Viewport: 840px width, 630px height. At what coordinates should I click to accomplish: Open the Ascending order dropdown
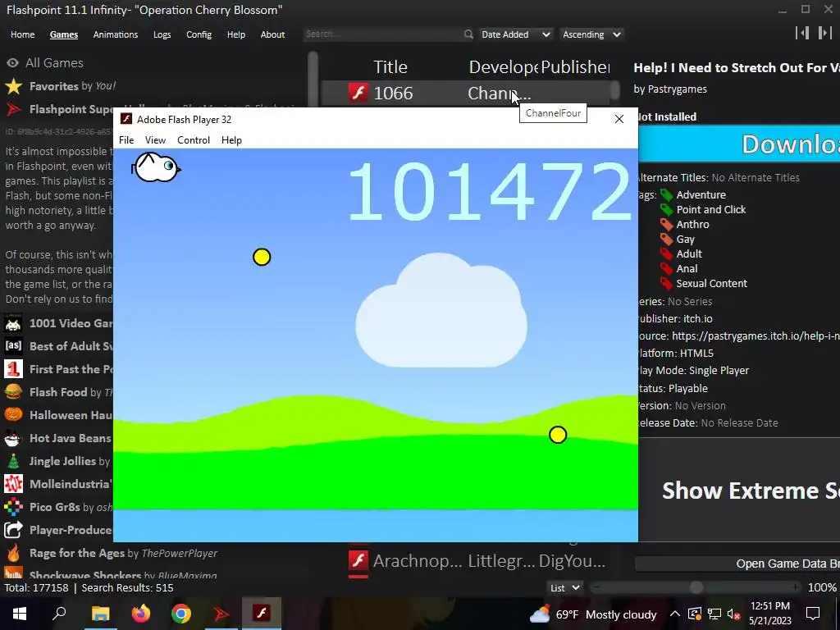point(591,34)
